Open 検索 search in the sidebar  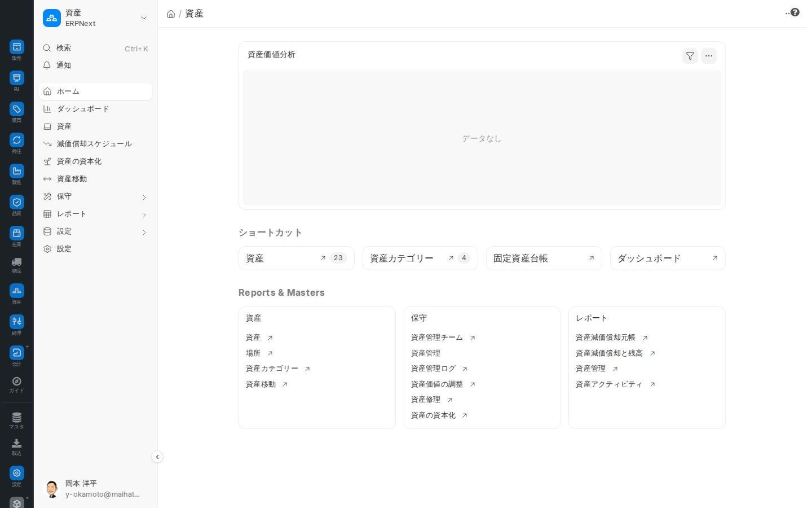(95, 48)
